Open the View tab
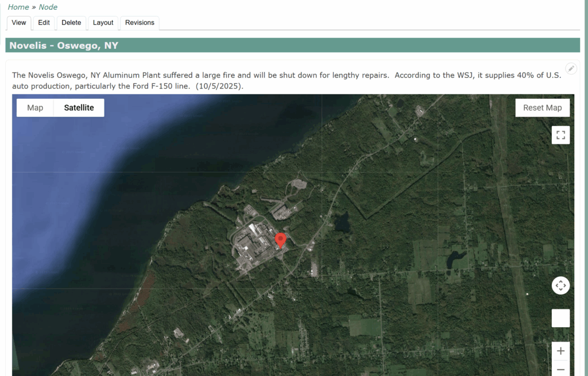588x376 pixels. click(19, 22)
